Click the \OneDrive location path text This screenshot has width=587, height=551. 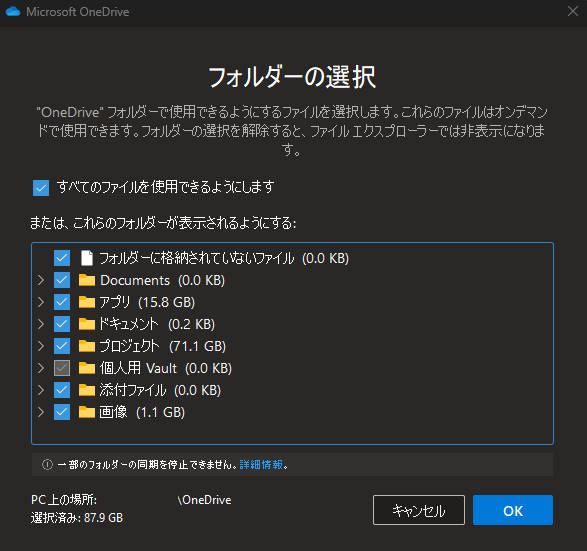tap(204, 500)
